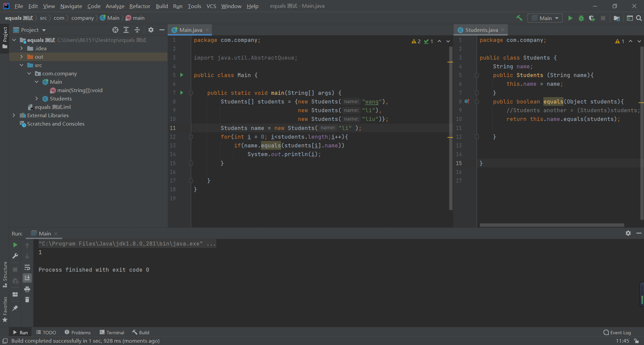Viewport: 644px width, 345px height.
Task: Open Project panel options gear
Action: click(x=151, y=30)
